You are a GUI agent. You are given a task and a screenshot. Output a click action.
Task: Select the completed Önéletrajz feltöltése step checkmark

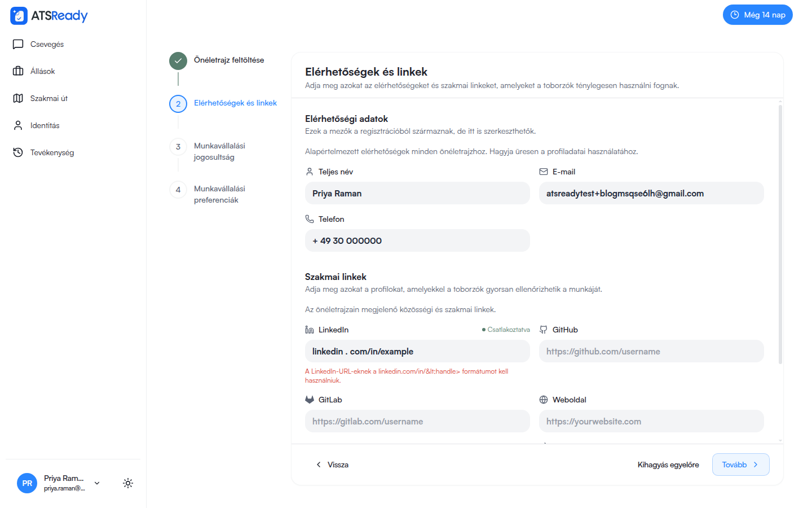tap(178, 61)
